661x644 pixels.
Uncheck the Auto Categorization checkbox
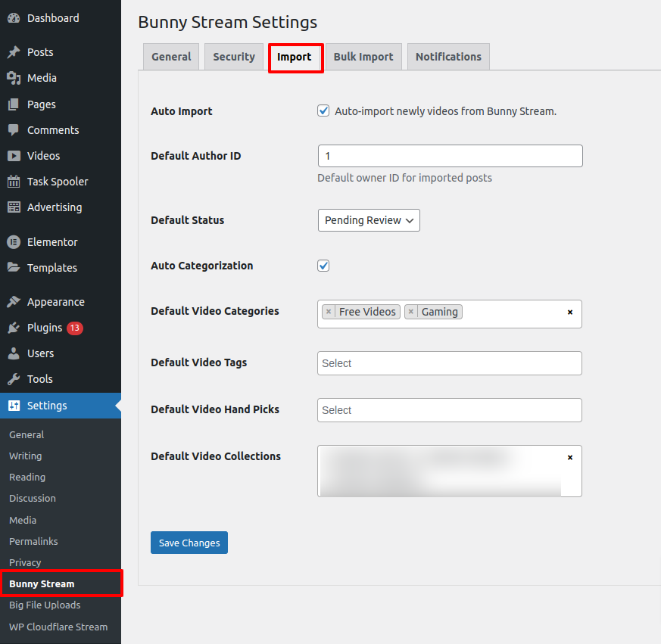(323, 266)
